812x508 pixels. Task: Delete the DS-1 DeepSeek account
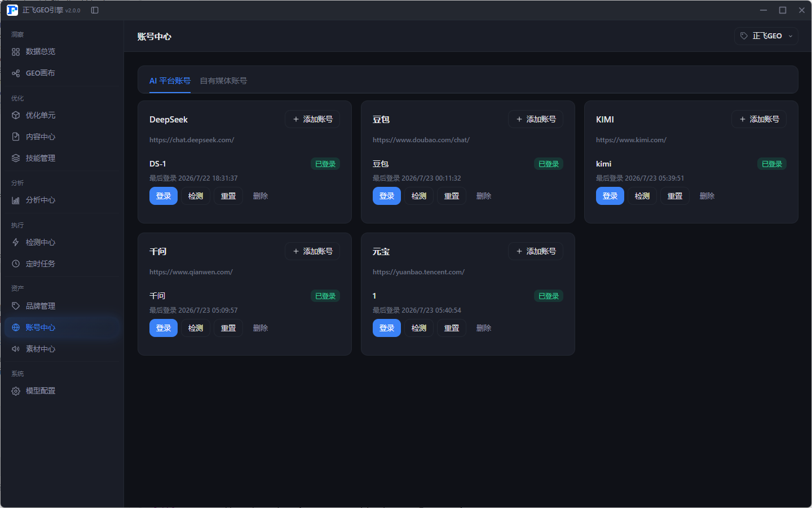click(261, 196)
